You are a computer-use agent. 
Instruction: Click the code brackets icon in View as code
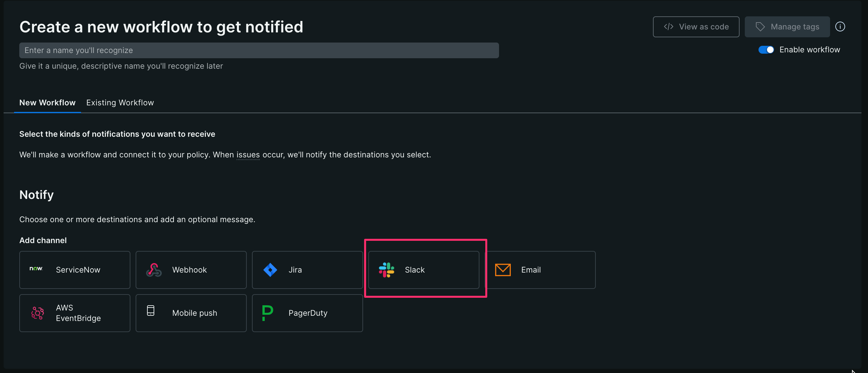click(x=669, y=27)
